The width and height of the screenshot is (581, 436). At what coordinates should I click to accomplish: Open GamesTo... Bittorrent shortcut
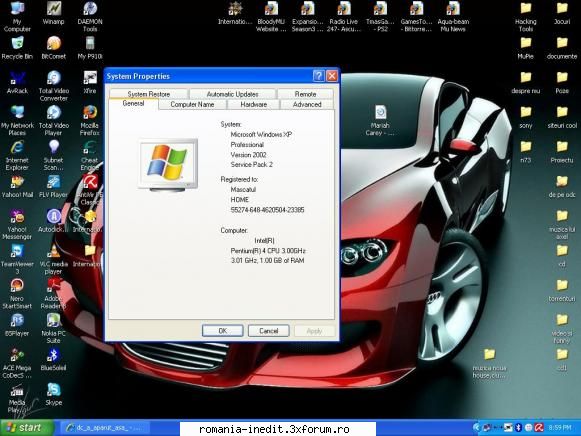[x=416, y=16]
